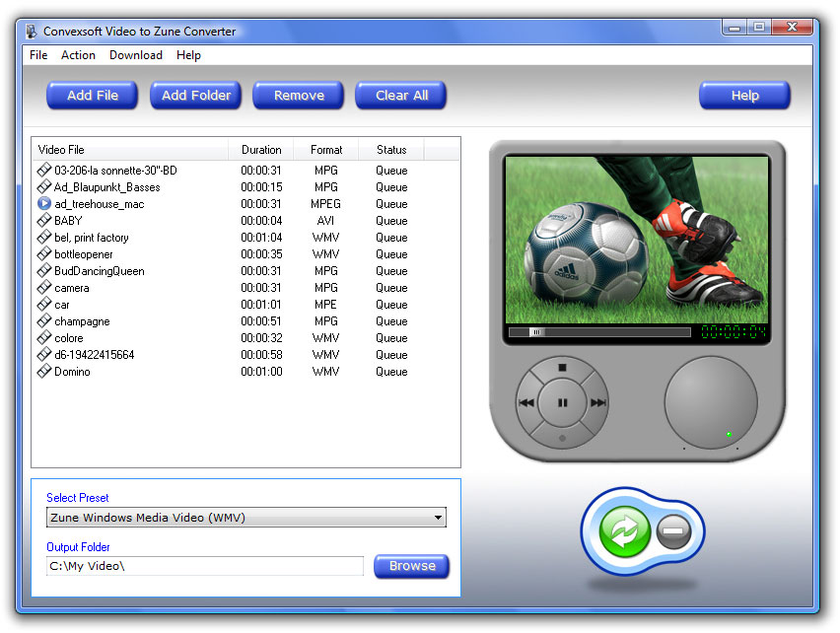Click Browse for the output folder
This screenshot has height=633, width=840.
[412, 566]
